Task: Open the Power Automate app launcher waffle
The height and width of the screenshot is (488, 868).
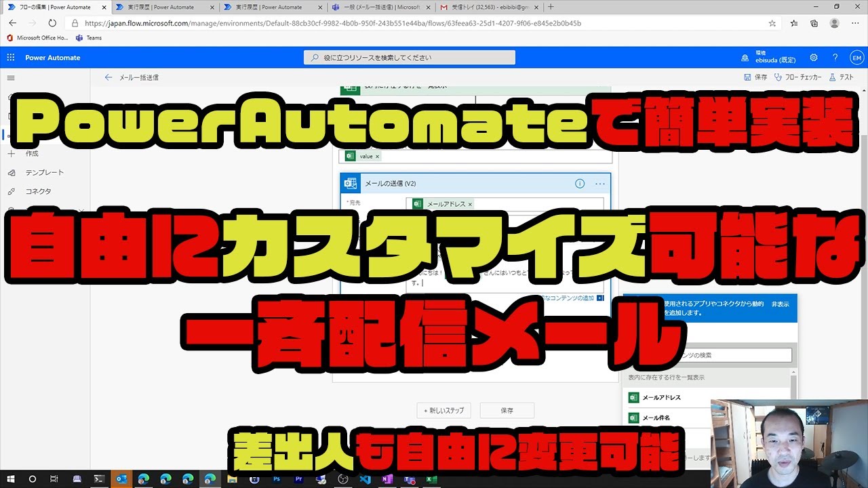Action: click(x=10, y=58)
